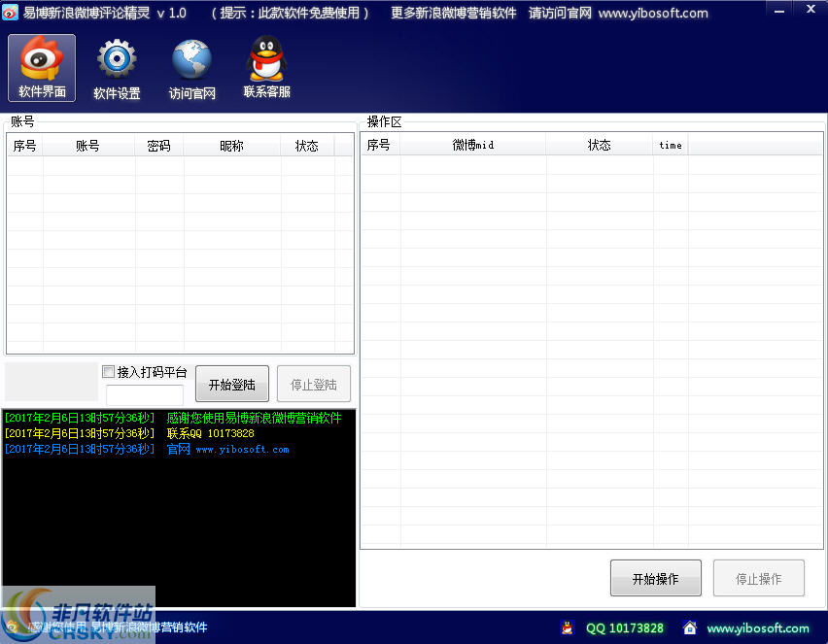Click the 微博mid column header

point(473,145)
